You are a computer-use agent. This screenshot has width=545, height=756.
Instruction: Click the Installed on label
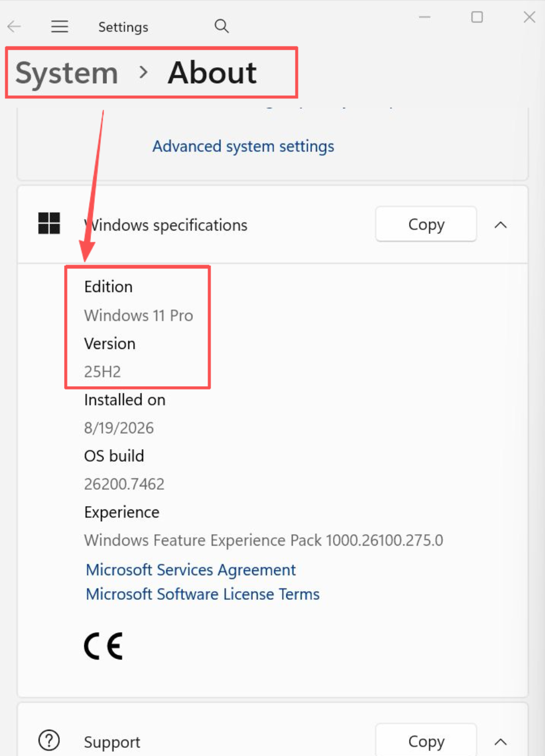point(125,400)
